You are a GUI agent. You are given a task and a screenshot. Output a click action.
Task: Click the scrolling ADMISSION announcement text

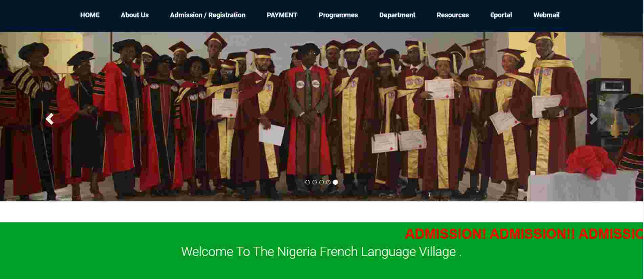pyautogui.click(x=524, y=234)
